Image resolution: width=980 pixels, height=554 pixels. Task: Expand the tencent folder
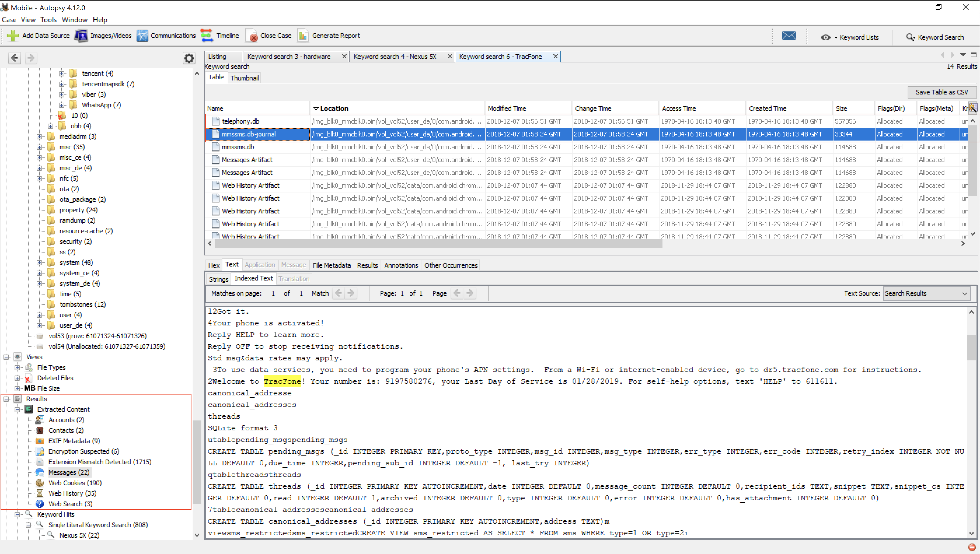[62, 73]
